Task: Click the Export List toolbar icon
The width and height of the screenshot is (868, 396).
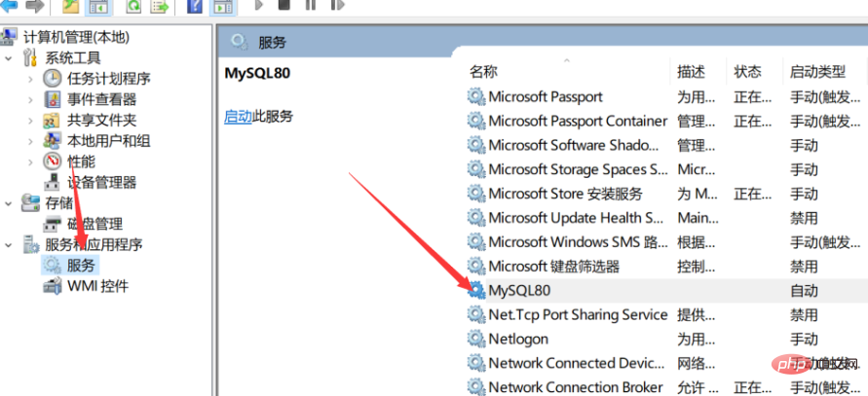Action: tap(160, 6)
